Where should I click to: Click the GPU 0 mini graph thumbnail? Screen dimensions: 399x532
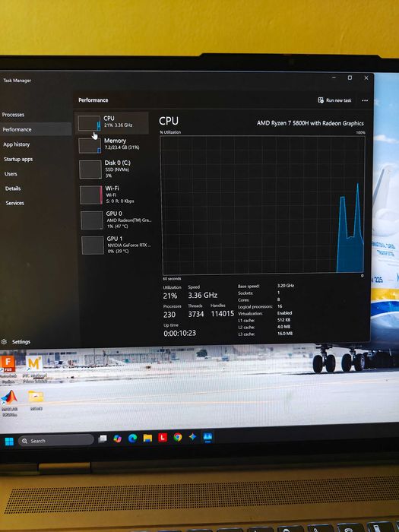click(92, 220)
